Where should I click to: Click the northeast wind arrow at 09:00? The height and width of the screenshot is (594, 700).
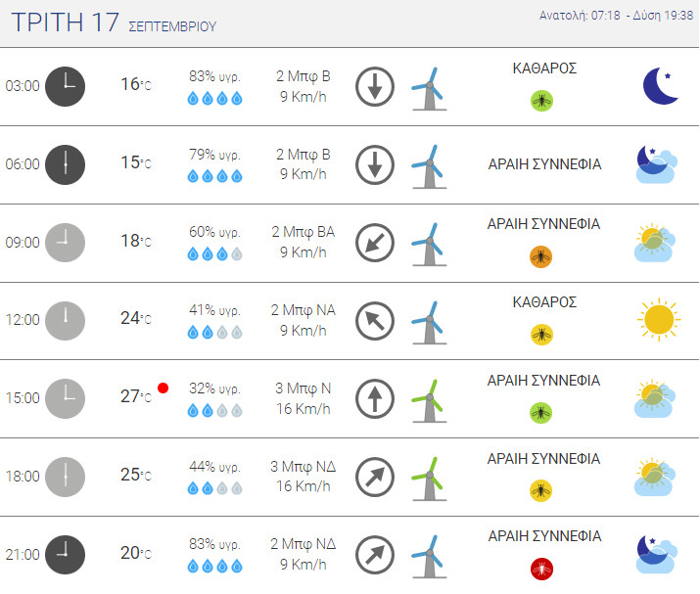tap(375, 243)
